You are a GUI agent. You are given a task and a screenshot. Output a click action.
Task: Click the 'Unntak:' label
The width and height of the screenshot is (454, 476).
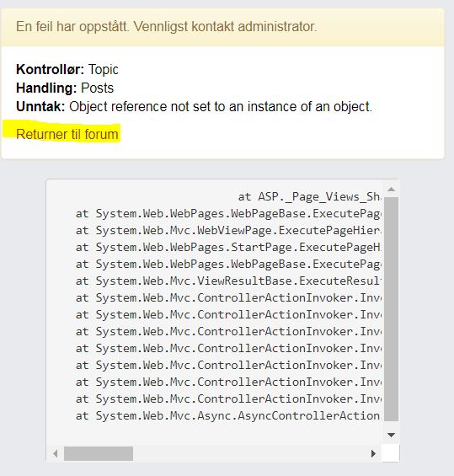[40, 106]
